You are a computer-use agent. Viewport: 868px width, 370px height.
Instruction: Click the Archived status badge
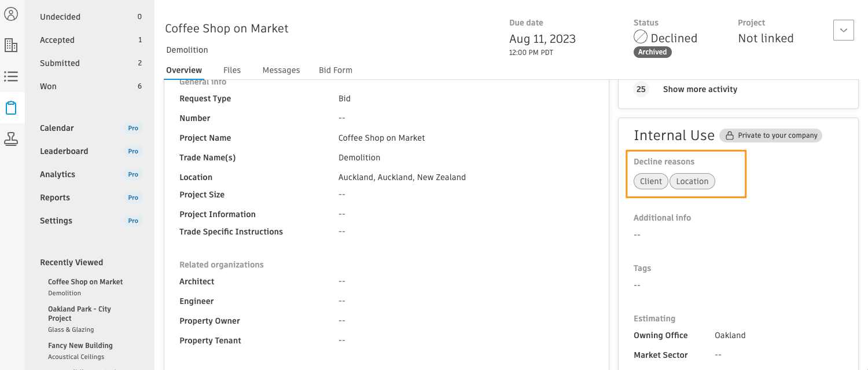click(x=653, y=52)
